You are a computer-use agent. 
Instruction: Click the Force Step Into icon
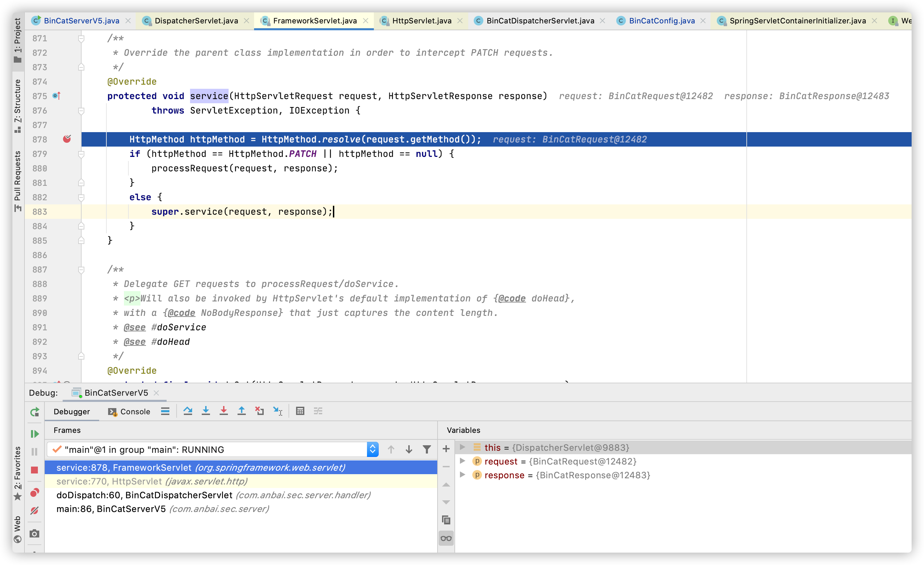click(223, 411)
